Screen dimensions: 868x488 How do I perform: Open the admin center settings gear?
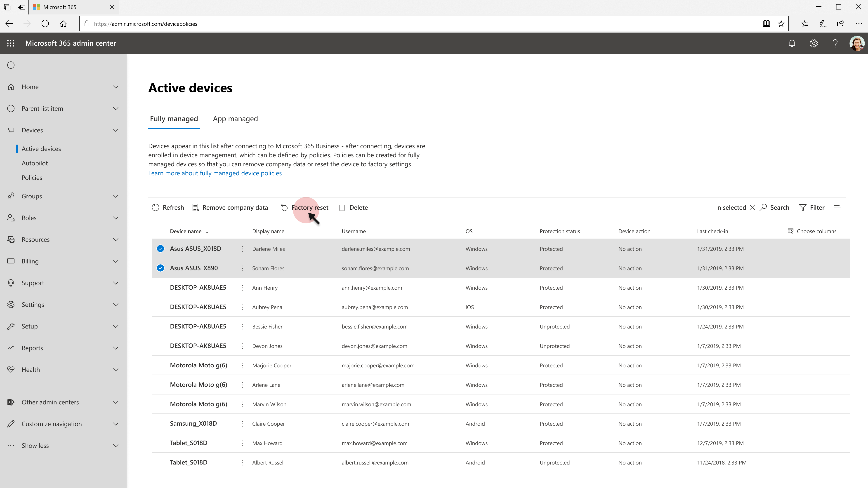[x=814, y=43]
